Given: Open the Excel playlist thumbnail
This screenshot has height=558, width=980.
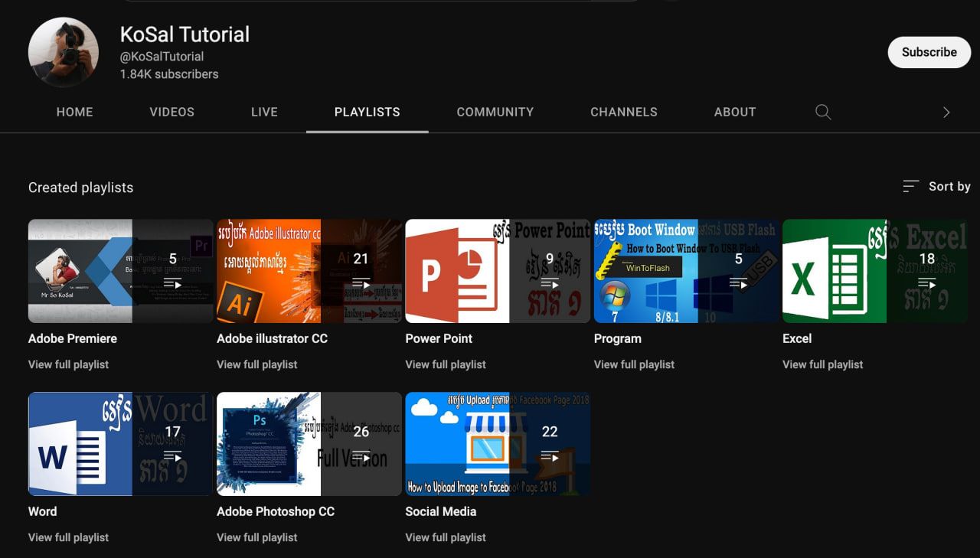Looking at the screenshot, I should pyautogui.click(x=875, y=271).
